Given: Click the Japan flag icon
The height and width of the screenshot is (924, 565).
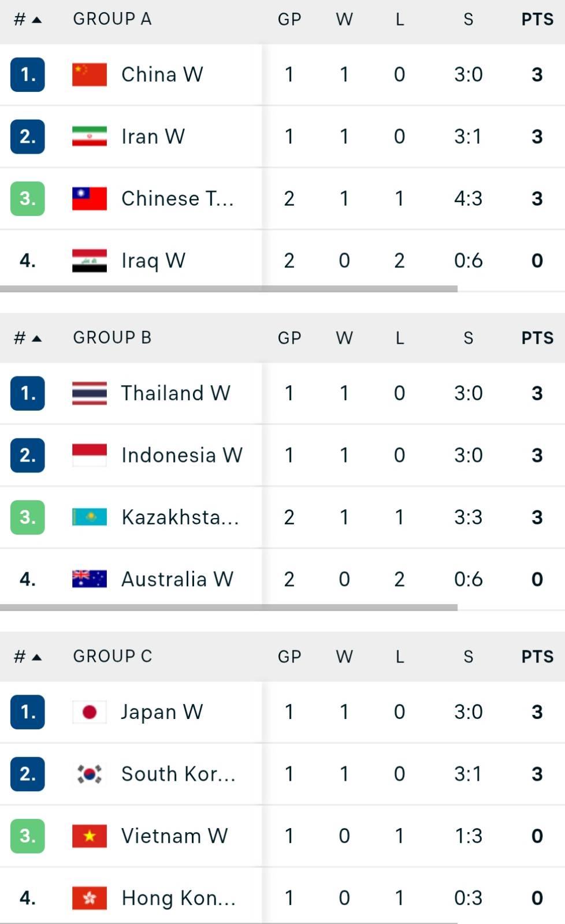Looking at the screenshot, I should 90,712.
